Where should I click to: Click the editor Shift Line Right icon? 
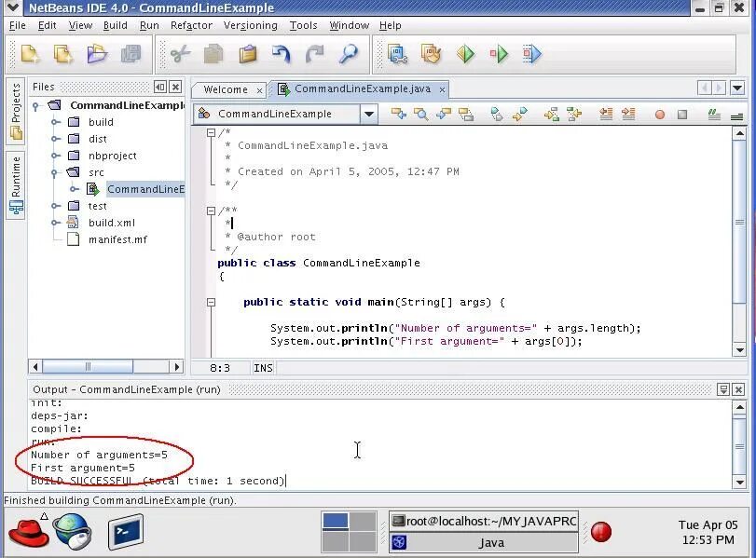click(628, 115)
